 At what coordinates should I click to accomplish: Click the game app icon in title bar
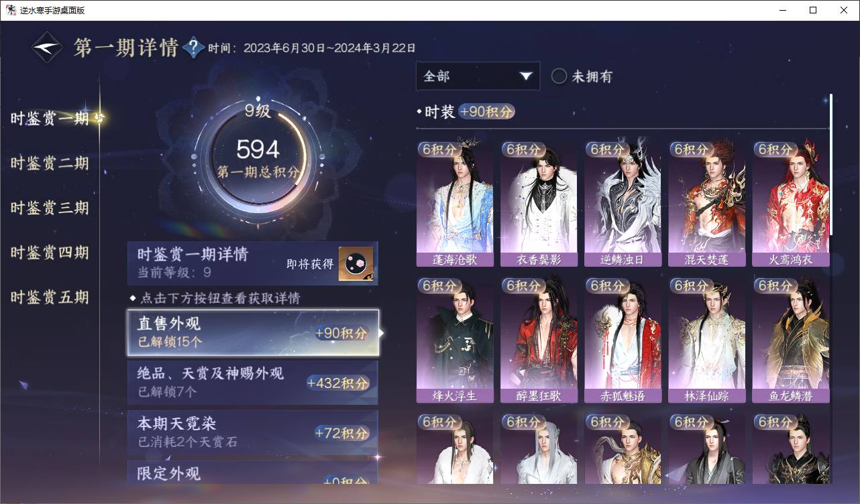point(11,10)
